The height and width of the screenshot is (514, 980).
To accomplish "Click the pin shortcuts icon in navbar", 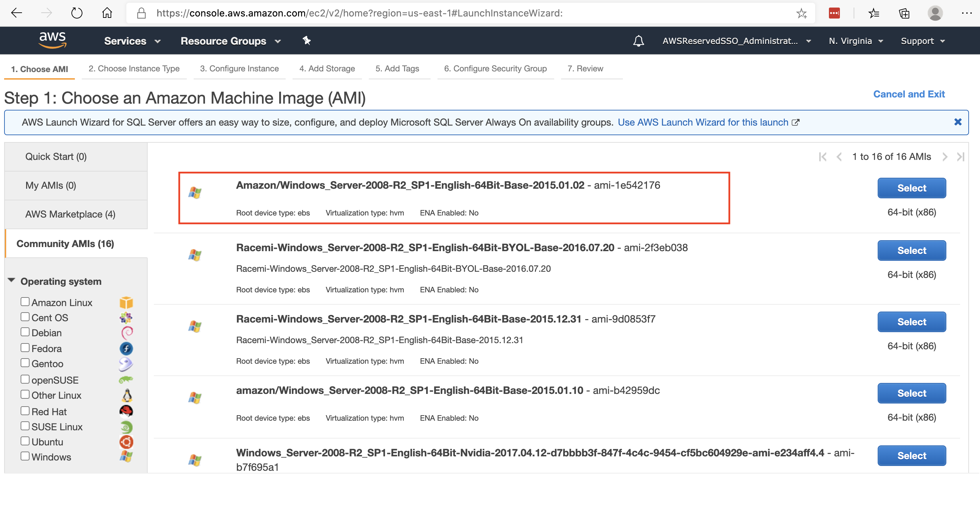I will point(307,40).
